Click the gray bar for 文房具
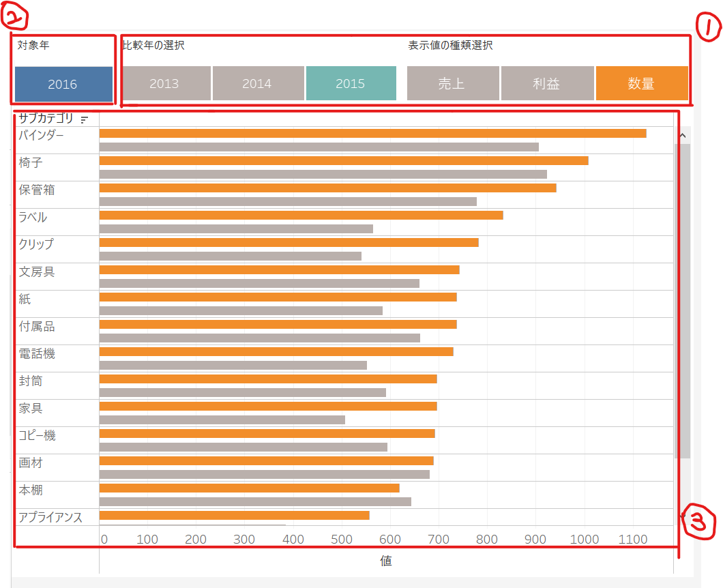Image resolution: width=723 pixels, height=588 pixels. [260, 283]
